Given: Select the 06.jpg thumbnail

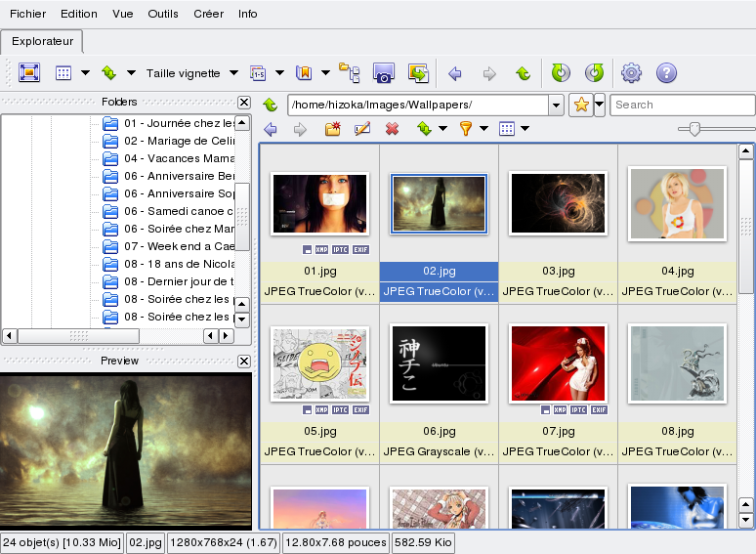Looking at the screenshot, I should pos(439,363).
